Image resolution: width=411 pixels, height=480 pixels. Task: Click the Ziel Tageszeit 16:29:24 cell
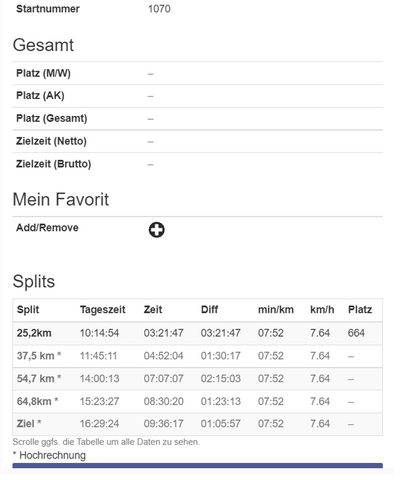click(x=99, y=424)
